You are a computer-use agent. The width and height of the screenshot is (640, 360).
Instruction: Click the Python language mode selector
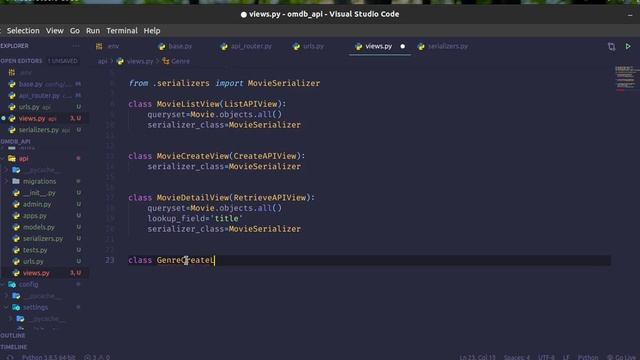point(588,357)
